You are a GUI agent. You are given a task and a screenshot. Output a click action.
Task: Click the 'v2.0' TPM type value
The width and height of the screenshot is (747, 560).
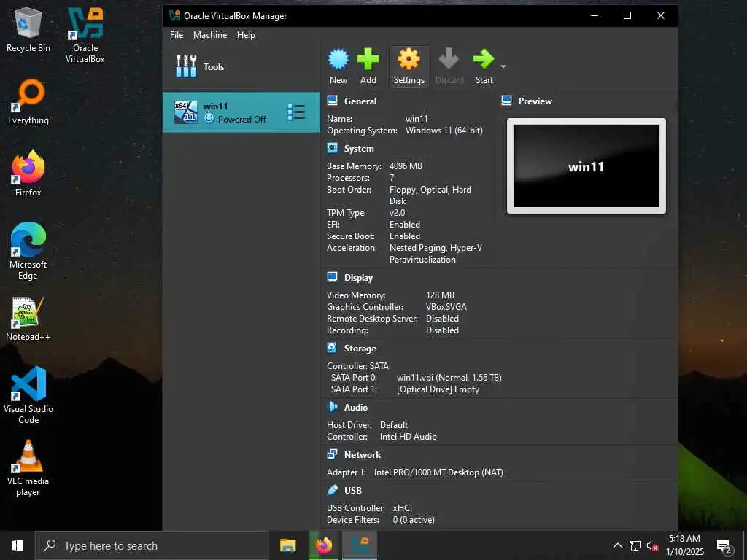coord(397,213)
